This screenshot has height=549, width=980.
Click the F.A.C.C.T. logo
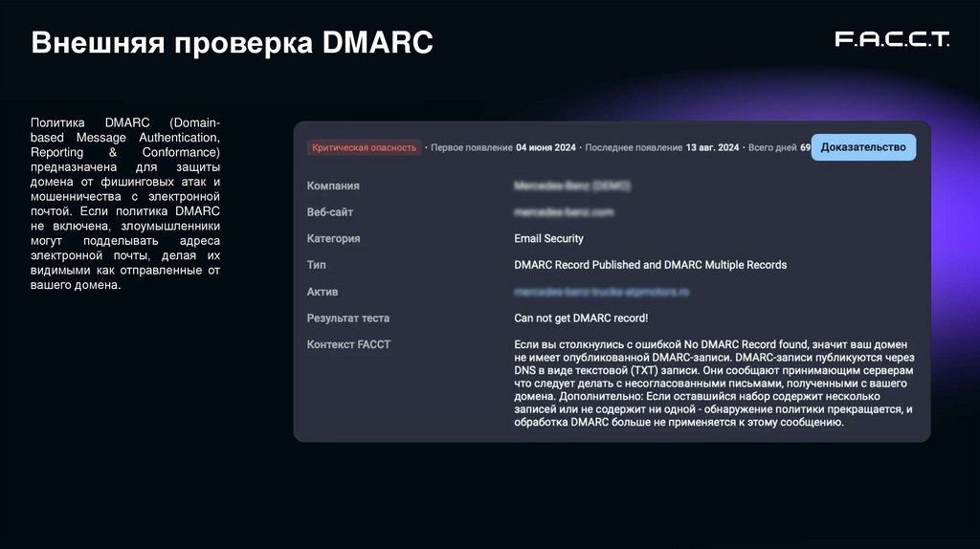click(x=892, y=39)
